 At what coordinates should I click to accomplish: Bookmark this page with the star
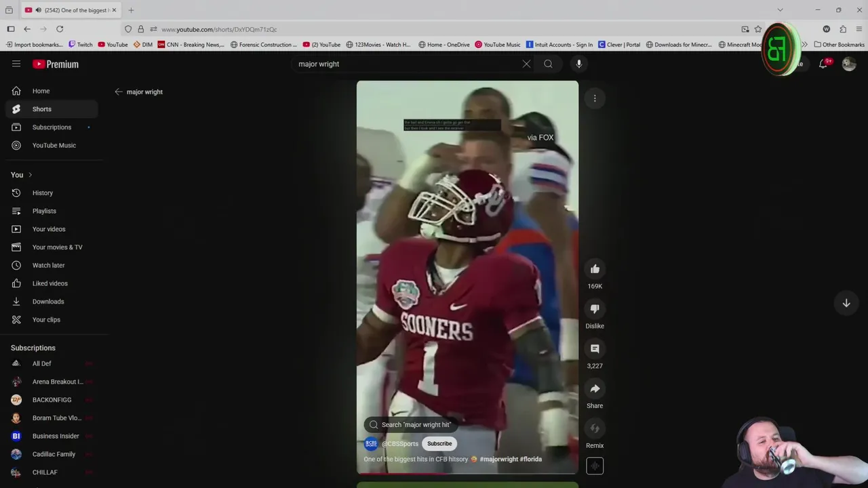(758, 29)
